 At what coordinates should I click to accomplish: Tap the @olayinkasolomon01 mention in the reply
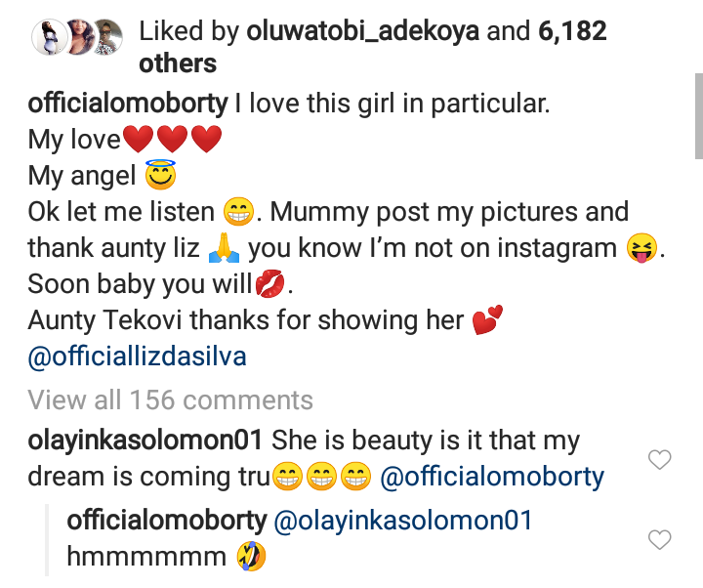(403, 521)
